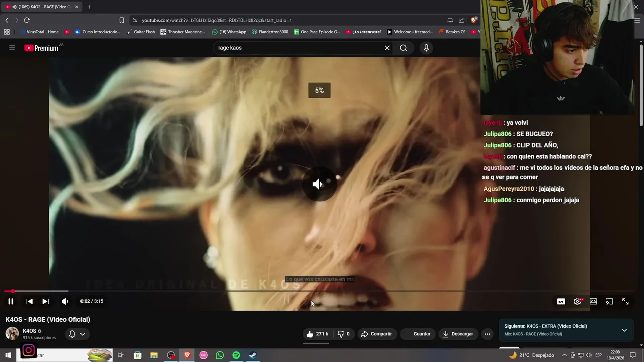Download the video with Descargar

pos(458,334)
